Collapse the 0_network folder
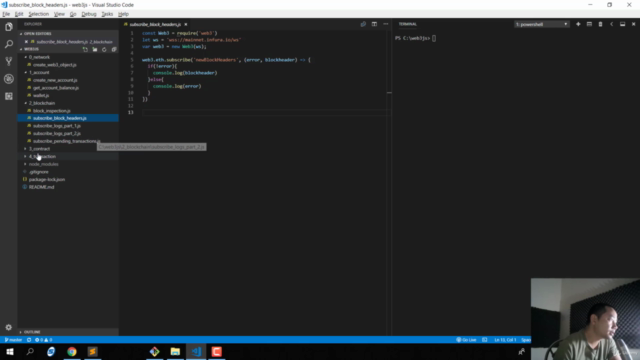Screen dimensions: 640x360 tap(39, 57)
